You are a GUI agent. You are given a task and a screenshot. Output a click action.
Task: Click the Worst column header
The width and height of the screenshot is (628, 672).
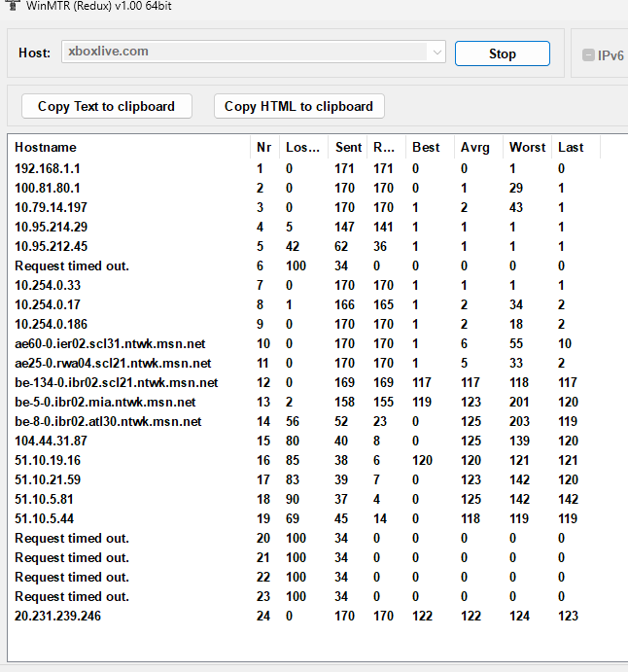pyautogui.click(x=527, y=147)
